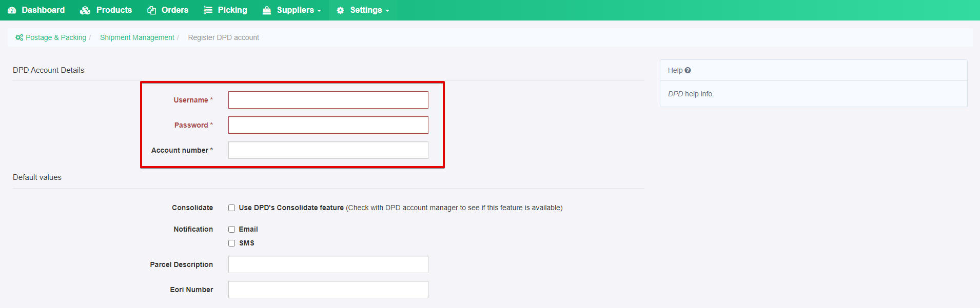Tick the SMS notification checkbox
Viewport: 980px width, 308px height.
(x=232, y=243)
